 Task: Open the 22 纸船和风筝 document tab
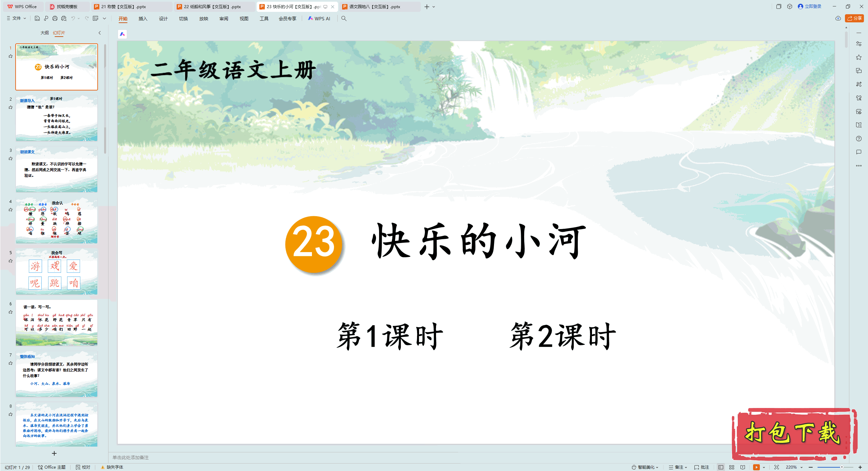(x=210, y=6)
